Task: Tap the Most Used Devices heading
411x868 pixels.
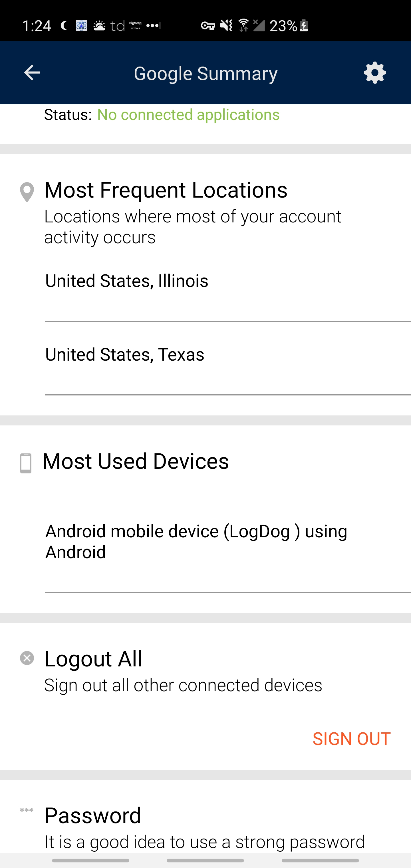Action: pyautogui.click(x=135, y=461)
